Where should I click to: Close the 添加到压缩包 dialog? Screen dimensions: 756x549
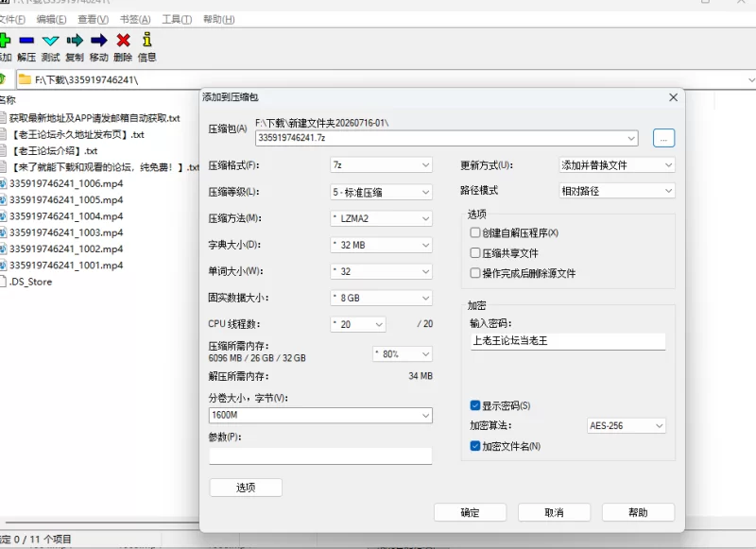tap(673, 97)
